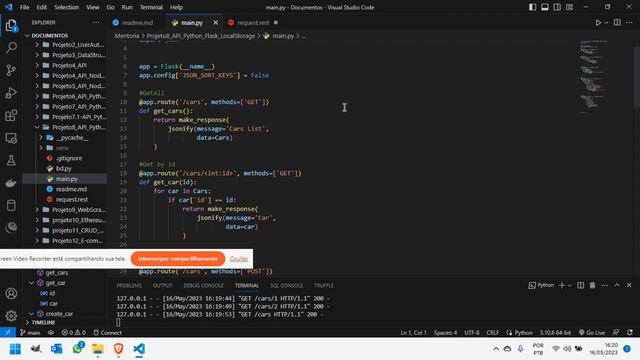Open .gitignore in the file tree
The height and width of the screenshot is (360, 640).
click(69, 158)
